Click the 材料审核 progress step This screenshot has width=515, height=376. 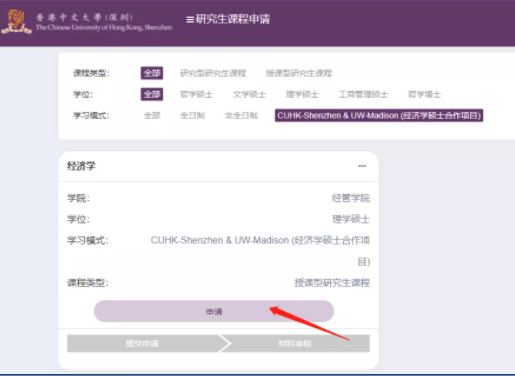click(295, 343)
